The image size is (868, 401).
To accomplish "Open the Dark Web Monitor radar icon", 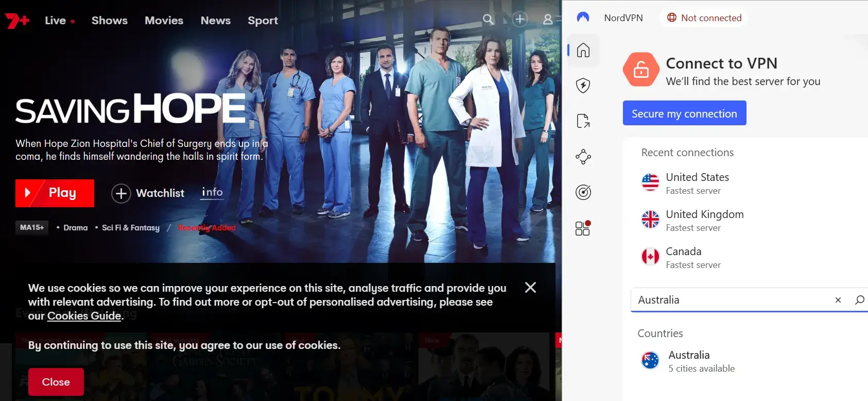I will (x=583, y=192).
